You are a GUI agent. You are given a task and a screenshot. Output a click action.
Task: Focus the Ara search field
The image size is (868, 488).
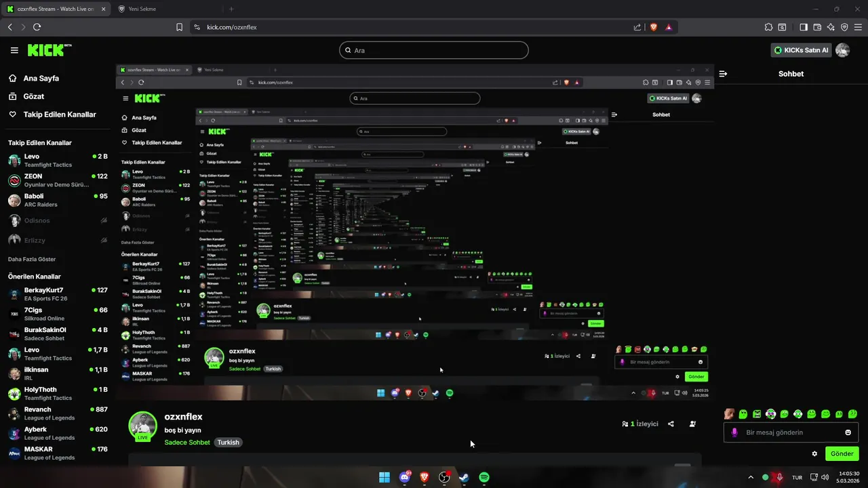point(434,50)
